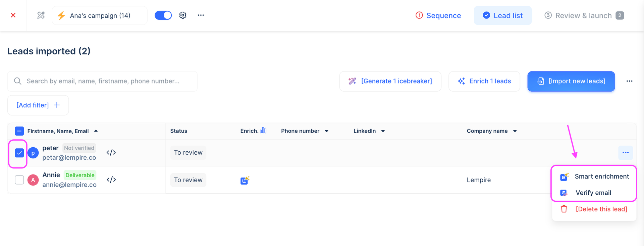Click petar's code variables icon
This screenshot has width=644, height=246.
[x=111, y=153]
